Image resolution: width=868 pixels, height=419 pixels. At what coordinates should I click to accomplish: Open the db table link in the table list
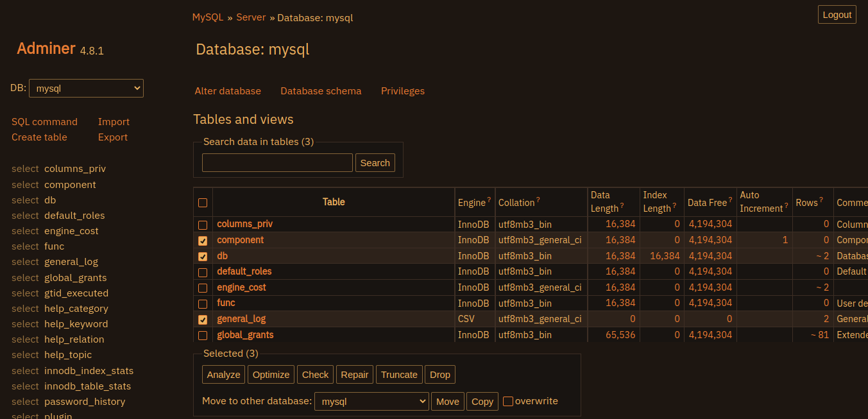(x=222, y=255)
